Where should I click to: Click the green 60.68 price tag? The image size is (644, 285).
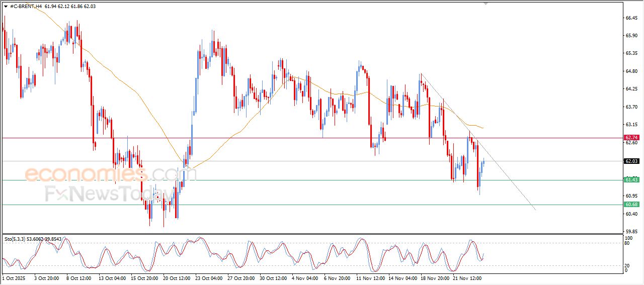click(x=631, y=205)
